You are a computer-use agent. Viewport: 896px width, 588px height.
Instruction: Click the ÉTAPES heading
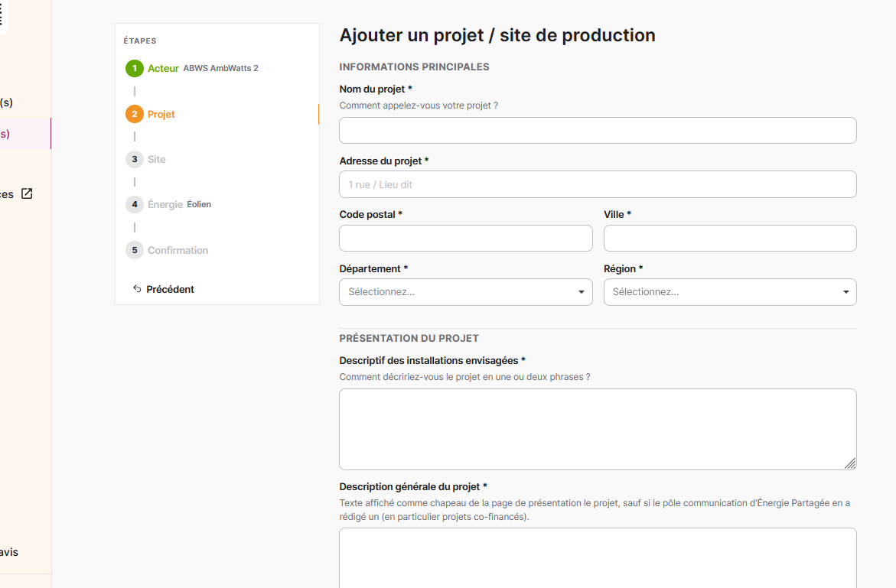[x=140, y=41]
